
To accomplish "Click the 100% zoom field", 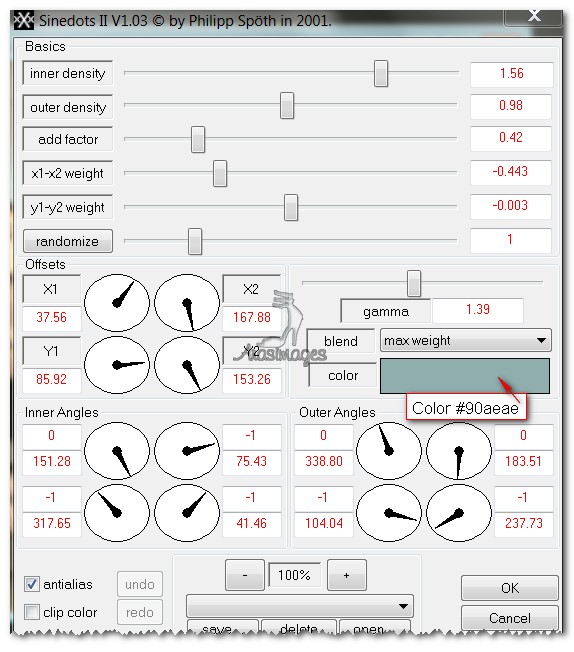I will [x=294, y=575].
